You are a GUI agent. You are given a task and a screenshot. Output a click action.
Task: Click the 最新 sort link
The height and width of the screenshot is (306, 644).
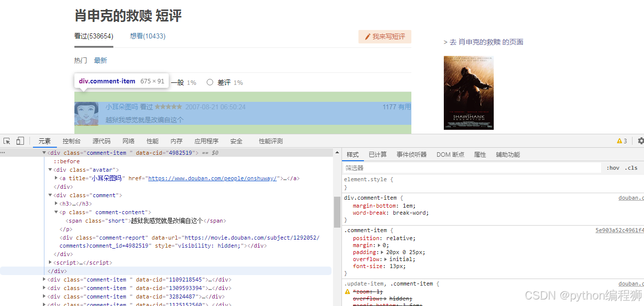(100, 60)
